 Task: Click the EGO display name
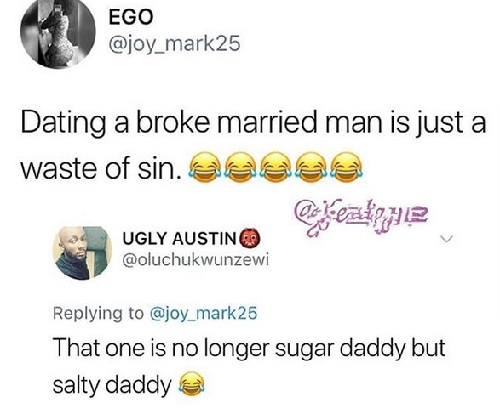click(131, 17)
